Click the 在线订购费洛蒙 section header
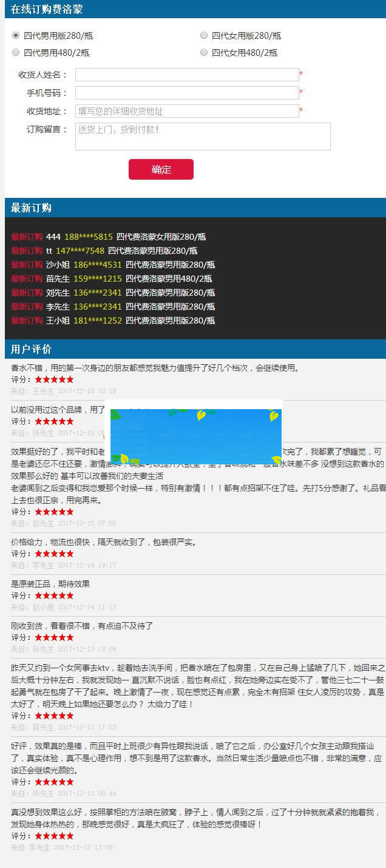The image size is (386, 868). (x=47, y=9)
